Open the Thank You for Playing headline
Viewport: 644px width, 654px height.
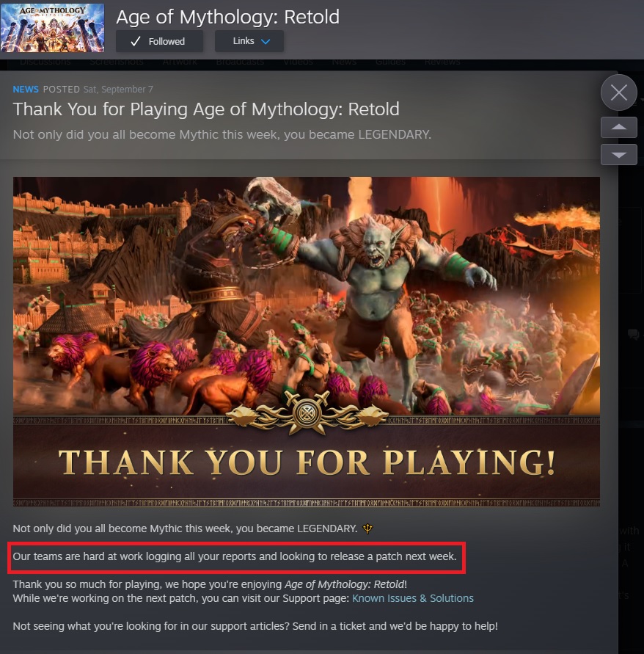[206, 109]
